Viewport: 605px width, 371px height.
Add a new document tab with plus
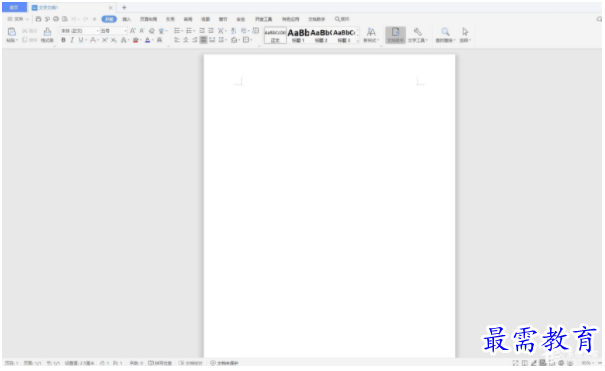tap(124, 7)
